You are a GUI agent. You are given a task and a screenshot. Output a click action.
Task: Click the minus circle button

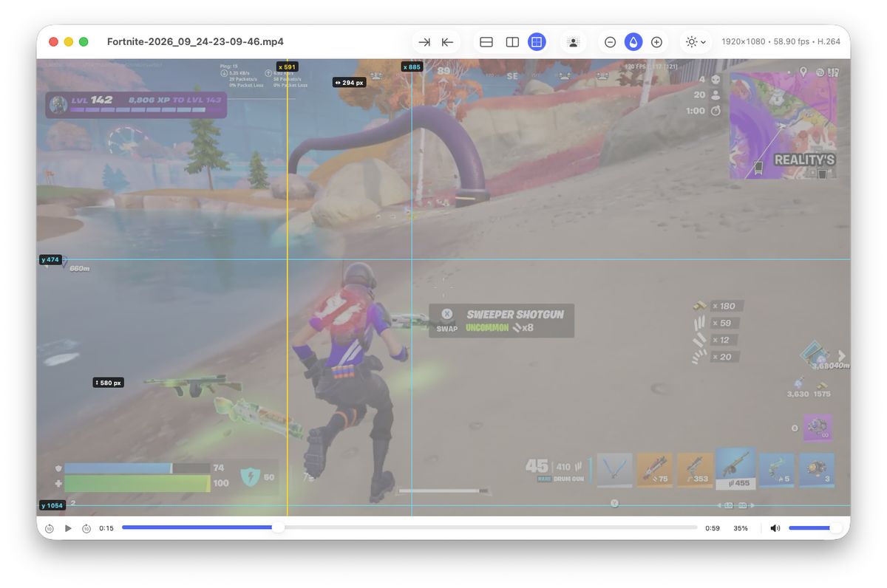pyautogui.click(x=611, y=42)
